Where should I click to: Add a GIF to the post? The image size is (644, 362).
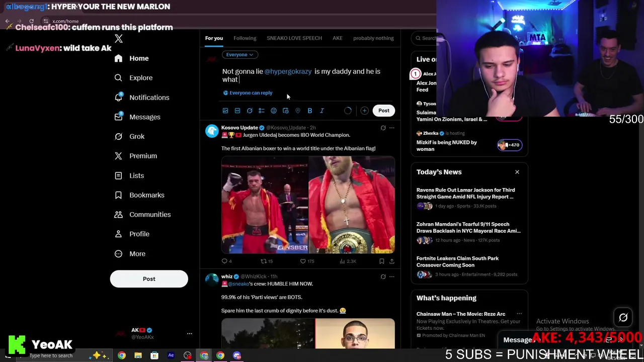click(237, 111)
